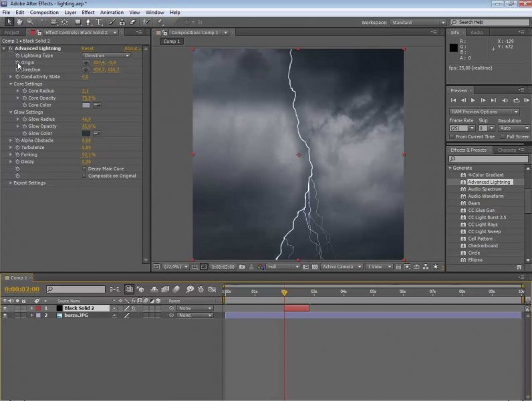The width and height of the screenshot is (532, 401).
Task: Enable Composite on Original checkbox
Action: pos(84,176)
